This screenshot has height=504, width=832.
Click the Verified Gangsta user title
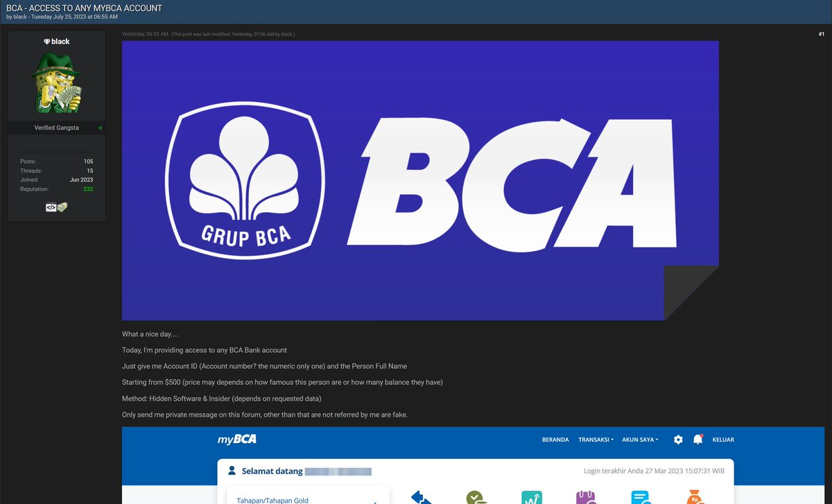(57, 128)
